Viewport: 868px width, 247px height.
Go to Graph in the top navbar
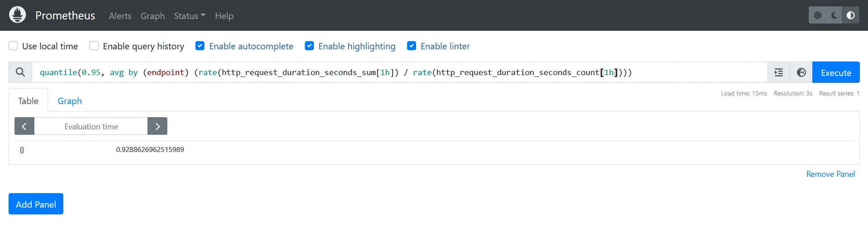pyautogui.click(x=152, y=16)
